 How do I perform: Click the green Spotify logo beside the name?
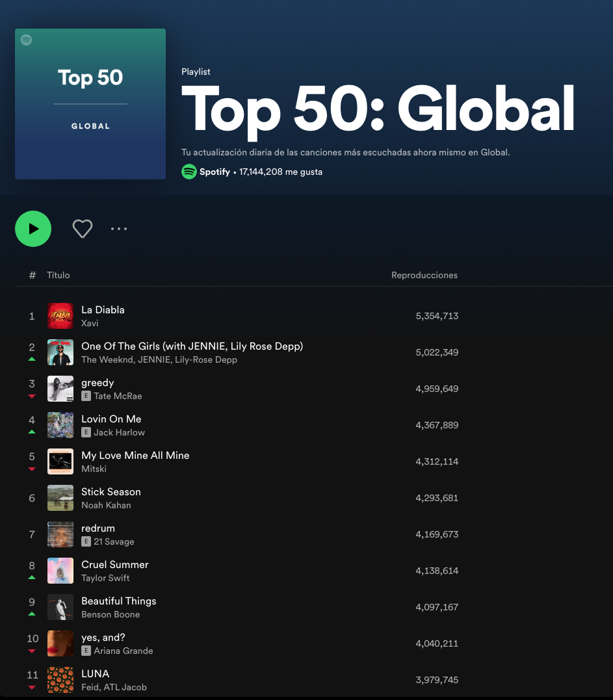(x=189, y=172)
